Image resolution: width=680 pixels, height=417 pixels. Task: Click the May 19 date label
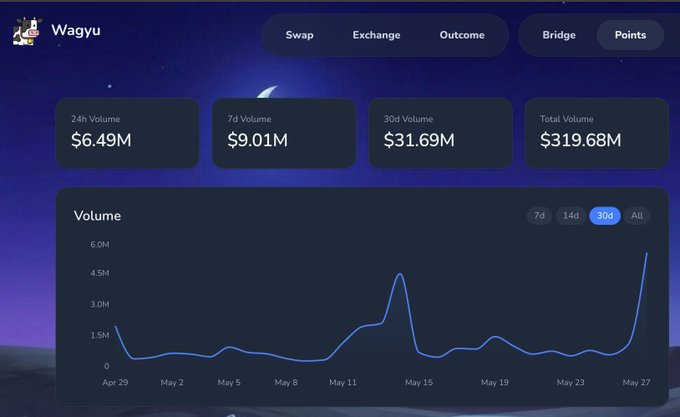494,382
